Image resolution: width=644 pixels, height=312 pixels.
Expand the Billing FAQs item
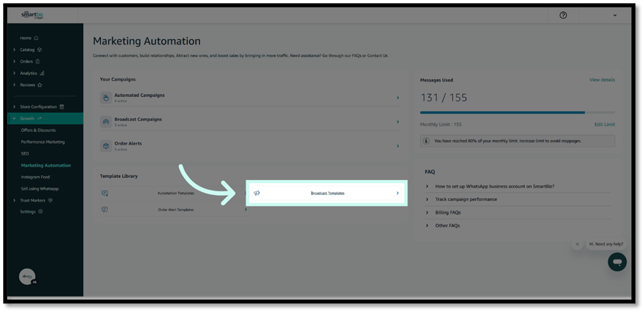click(447, 212)
